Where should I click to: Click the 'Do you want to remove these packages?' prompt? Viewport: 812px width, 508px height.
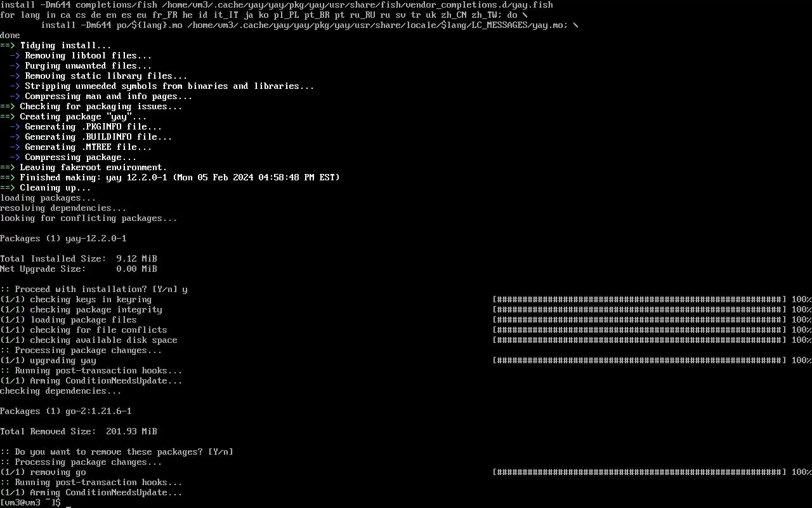(x=117, y=452)
